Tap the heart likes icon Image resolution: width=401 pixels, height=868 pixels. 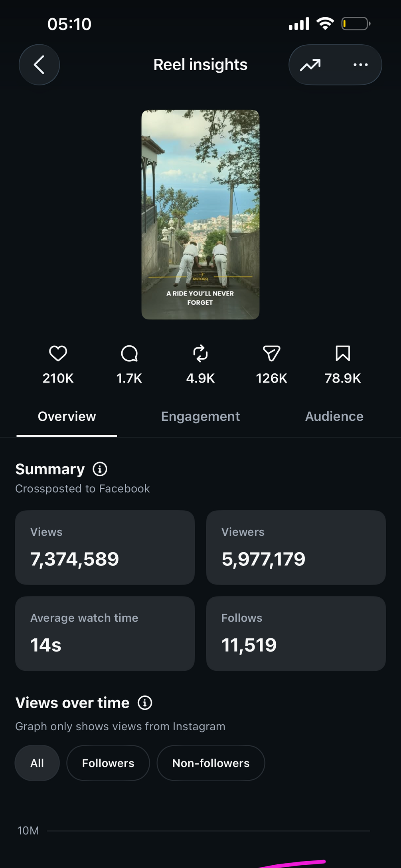(58, 353)
